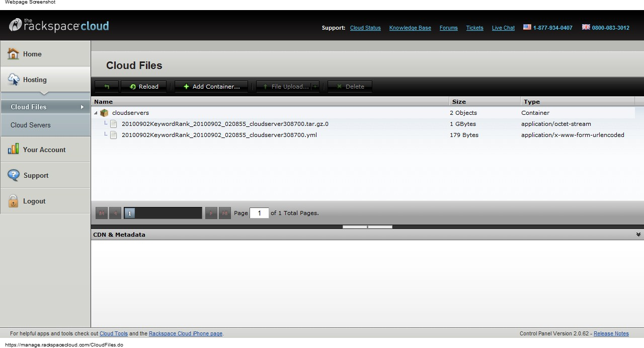Click the "1 GBytes" size cell

coord(463,124)
